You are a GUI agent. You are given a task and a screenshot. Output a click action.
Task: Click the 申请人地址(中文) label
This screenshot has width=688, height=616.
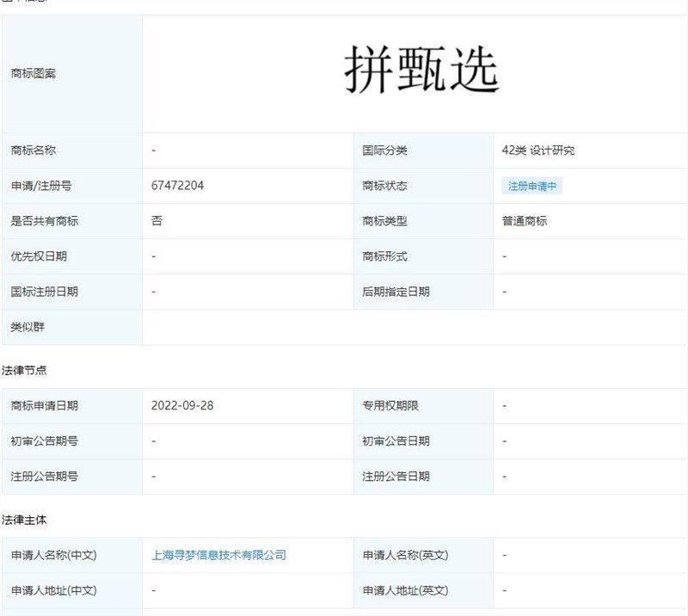(53, 590)
